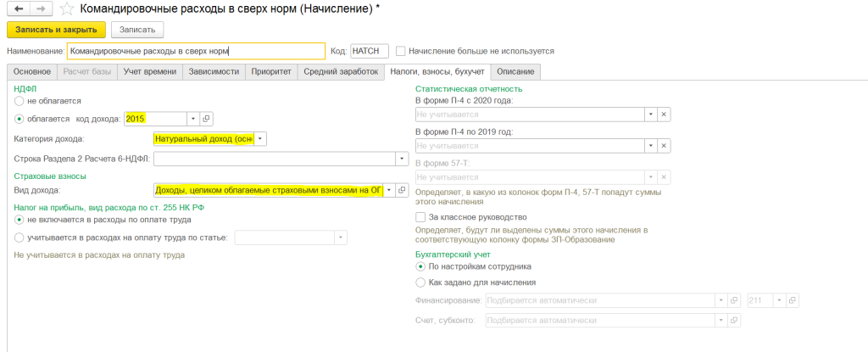Select 'не облагается' NDFL radio option
The height and width of the screenshot is (352, 868).
click(19, 101)
